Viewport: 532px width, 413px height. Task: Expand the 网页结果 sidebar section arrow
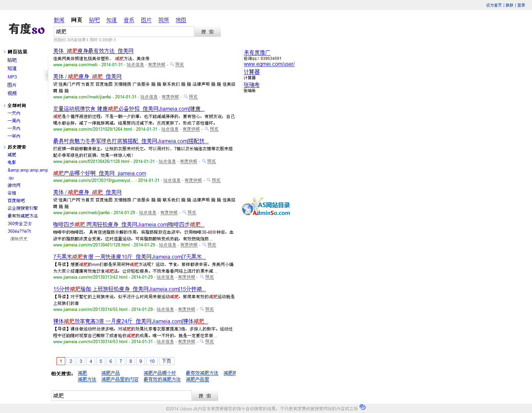[5, 52]
